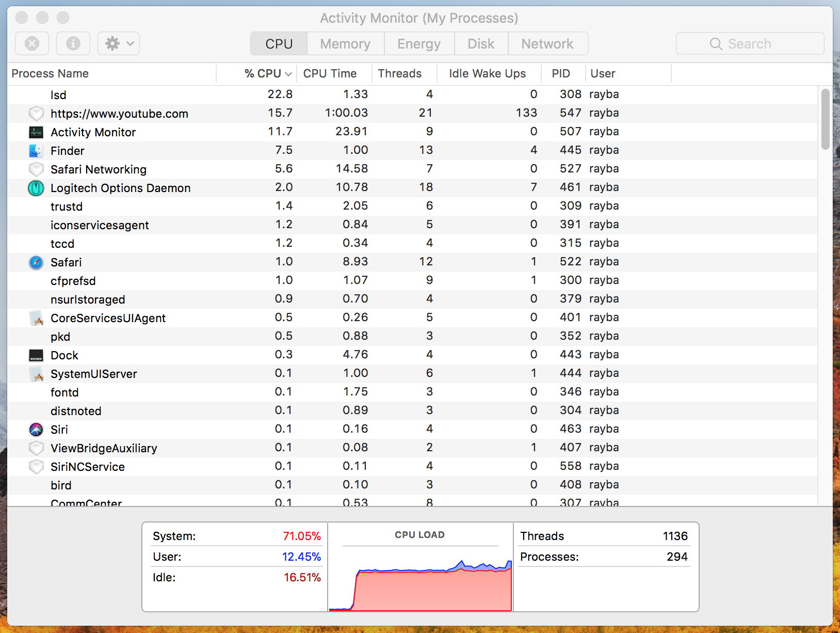Click the Threads count 1136
Screen dimensions: 840x633
tap(675, 536)
